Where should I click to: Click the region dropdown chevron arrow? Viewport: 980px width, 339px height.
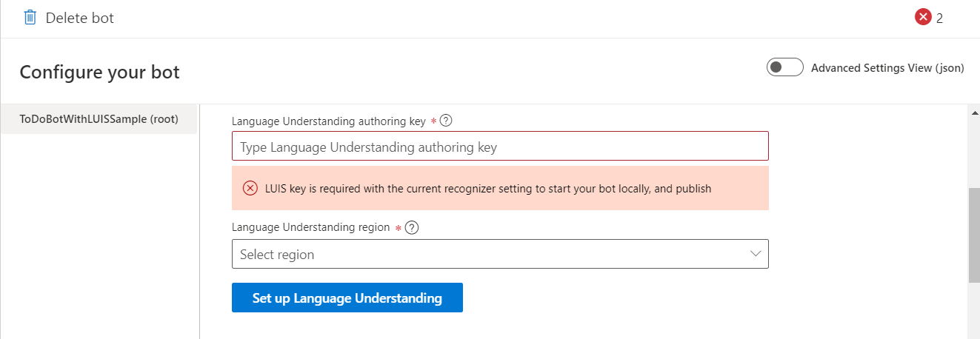(x=756, y=254)
